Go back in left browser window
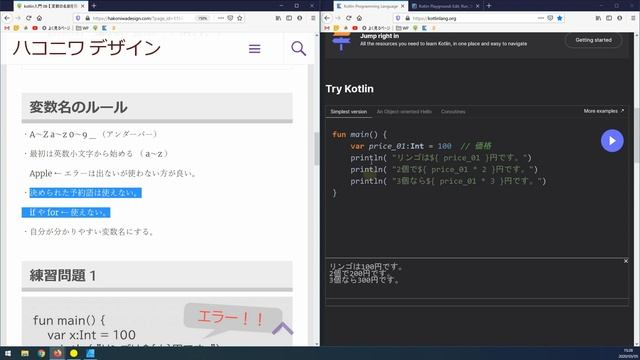The image size is (640, 360). point(7,18)
